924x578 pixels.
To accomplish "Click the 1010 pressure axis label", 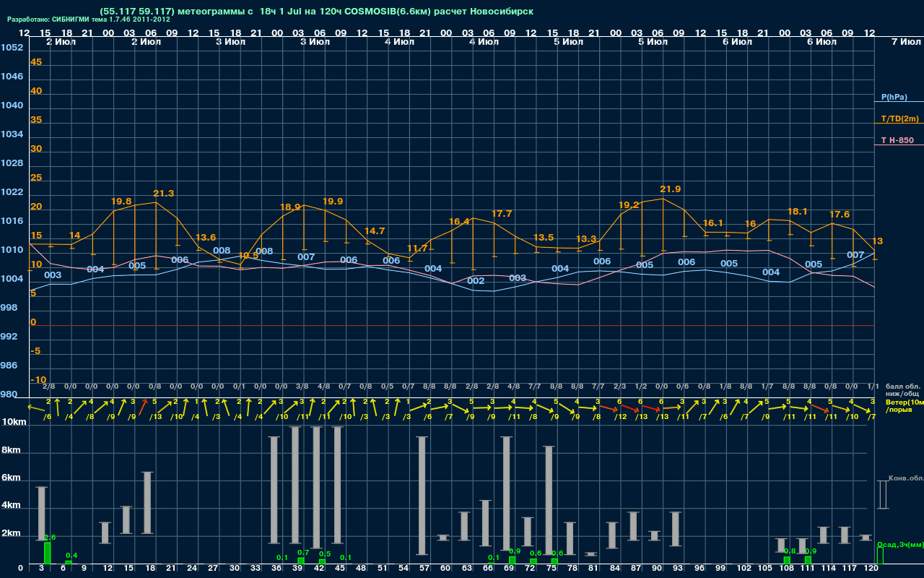I will (12, 250).
